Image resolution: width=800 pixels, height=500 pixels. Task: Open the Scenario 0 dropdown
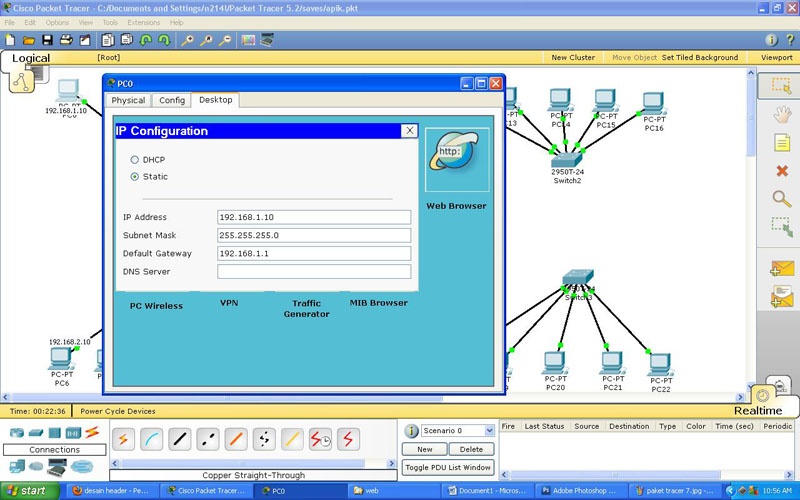click(458, 431)
